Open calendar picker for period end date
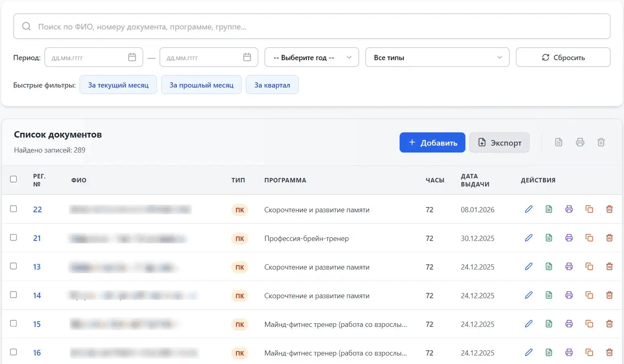The image size is (624, 364). [247, 57]
